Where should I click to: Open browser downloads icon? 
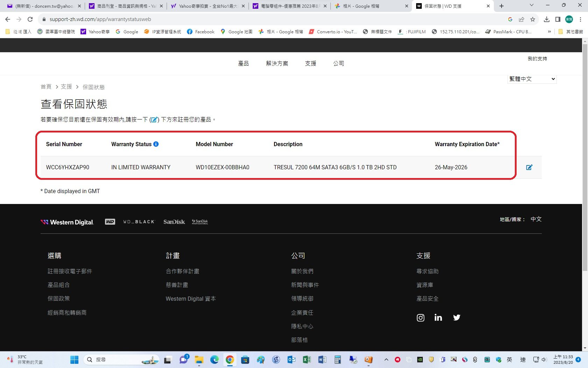(547, 19)
